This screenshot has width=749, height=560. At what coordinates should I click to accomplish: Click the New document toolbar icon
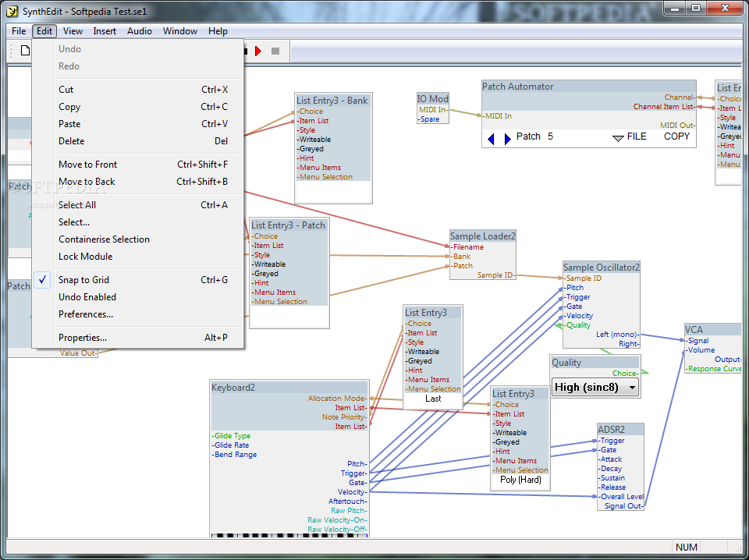point(24,51)
